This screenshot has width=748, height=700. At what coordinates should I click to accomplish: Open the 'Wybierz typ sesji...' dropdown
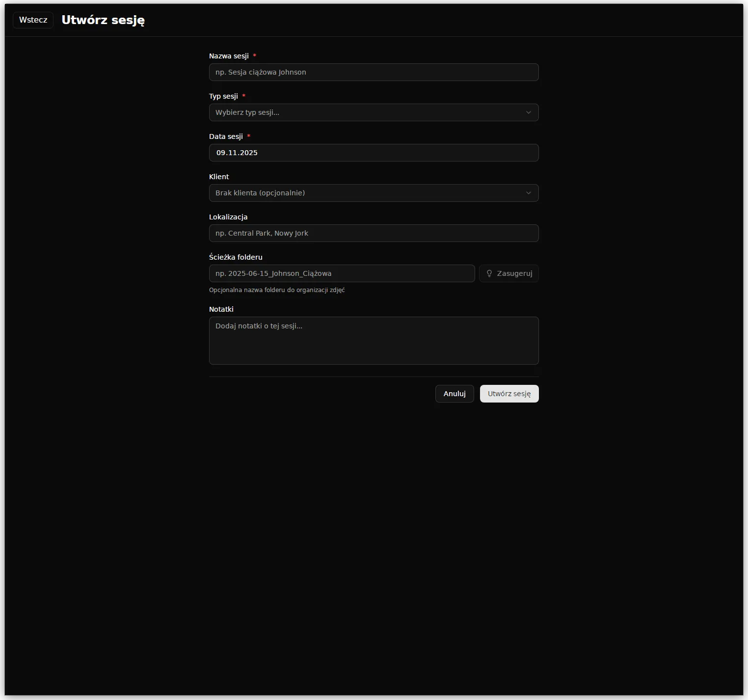tap(368, 112)
